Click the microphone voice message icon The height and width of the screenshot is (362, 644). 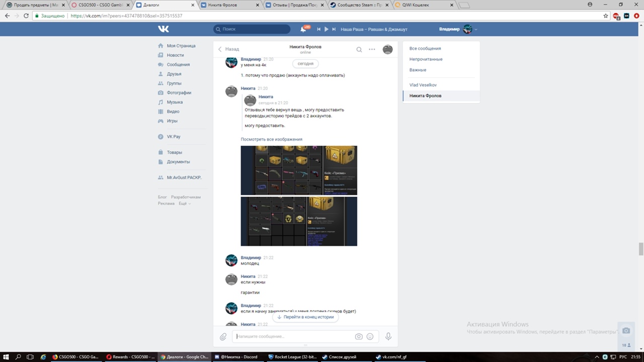click(388, 337)
